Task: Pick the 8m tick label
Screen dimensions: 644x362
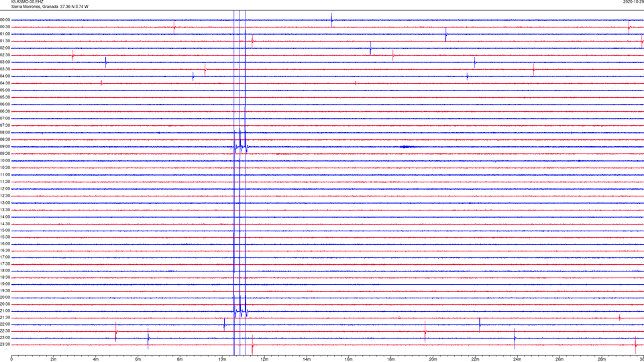Action: coord(180,359)
